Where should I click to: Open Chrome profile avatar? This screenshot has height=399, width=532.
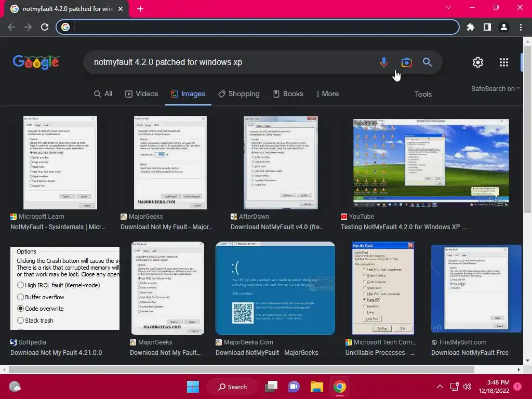pos(504,27)
